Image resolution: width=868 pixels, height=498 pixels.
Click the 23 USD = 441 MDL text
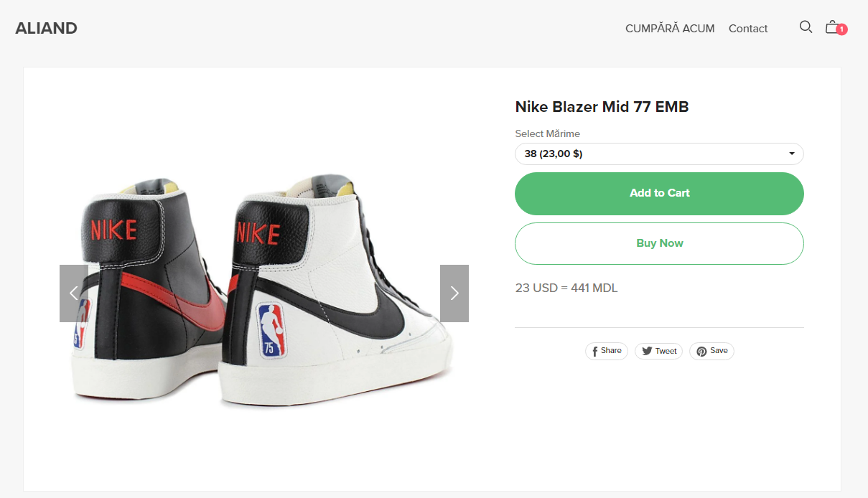tap(566, 288)
